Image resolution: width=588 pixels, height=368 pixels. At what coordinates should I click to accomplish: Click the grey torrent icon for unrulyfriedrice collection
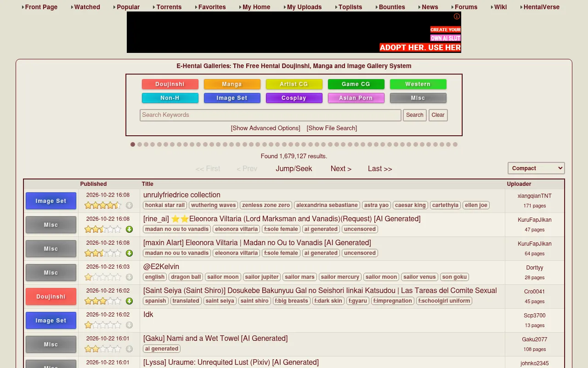click(x=129, y=205)
